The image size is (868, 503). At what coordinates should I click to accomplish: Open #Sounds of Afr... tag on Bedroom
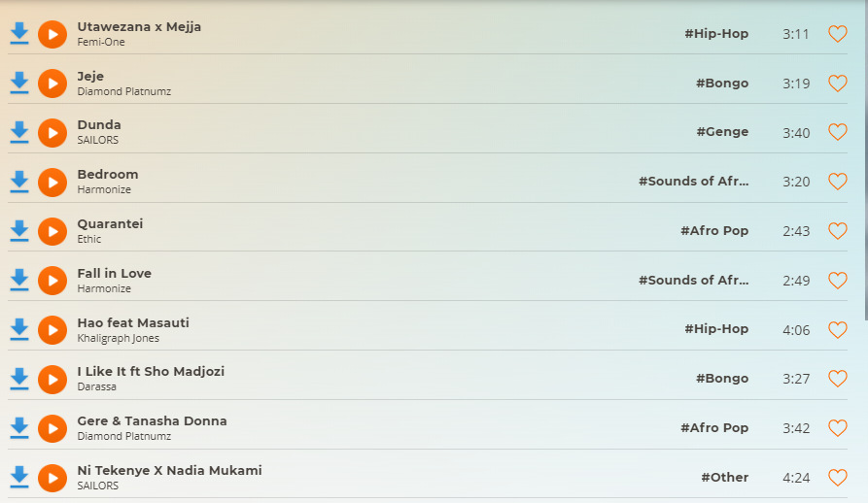[x=693, y=182]
